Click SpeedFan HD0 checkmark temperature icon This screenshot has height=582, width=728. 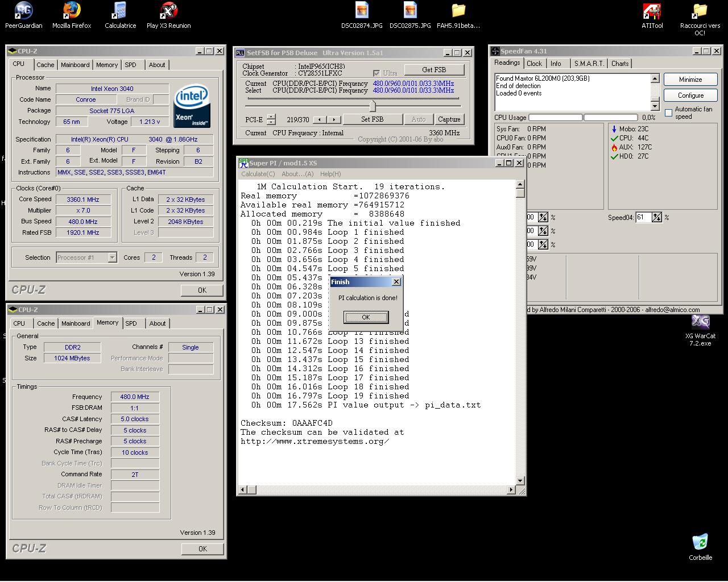pos(614,156)
